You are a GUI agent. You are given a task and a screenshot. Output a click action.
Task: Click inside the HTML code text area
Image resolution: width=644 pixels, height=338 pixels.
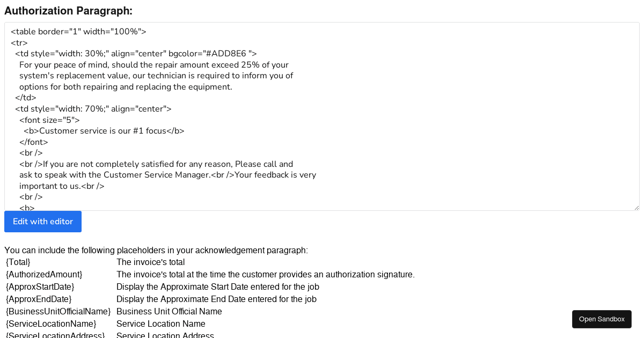(322, 118)
